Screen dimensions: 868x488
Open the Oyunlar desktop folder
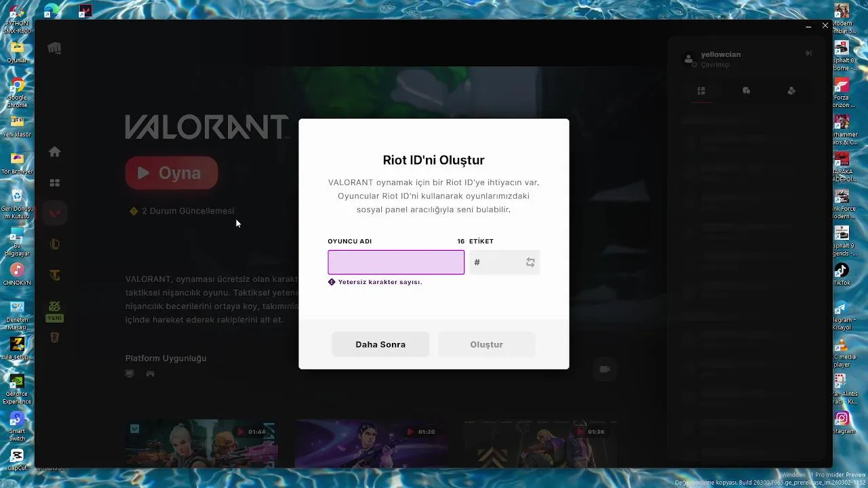[x=17, y=52]
